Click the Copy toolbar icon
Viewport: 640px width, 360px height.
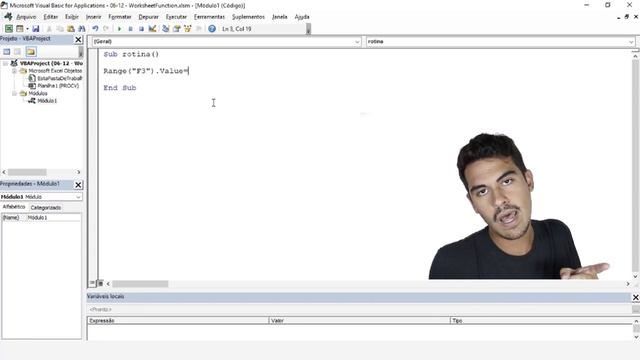(60, 29)
